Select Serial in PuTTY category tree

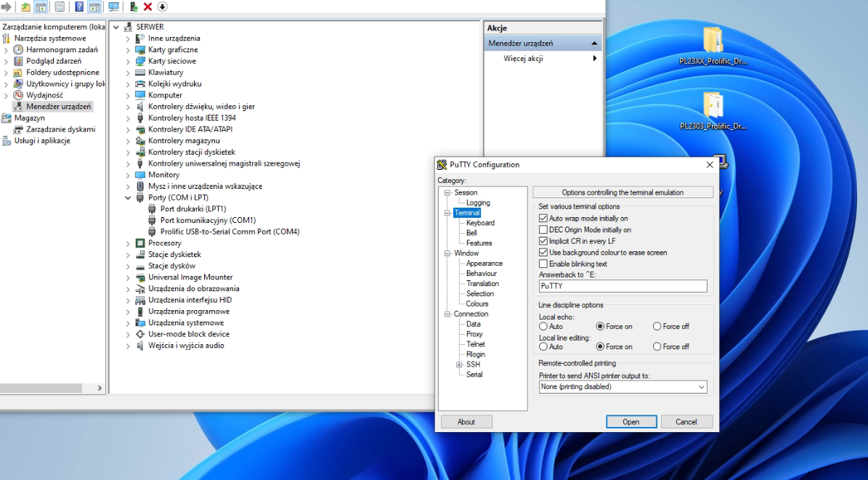coord(474,374)
